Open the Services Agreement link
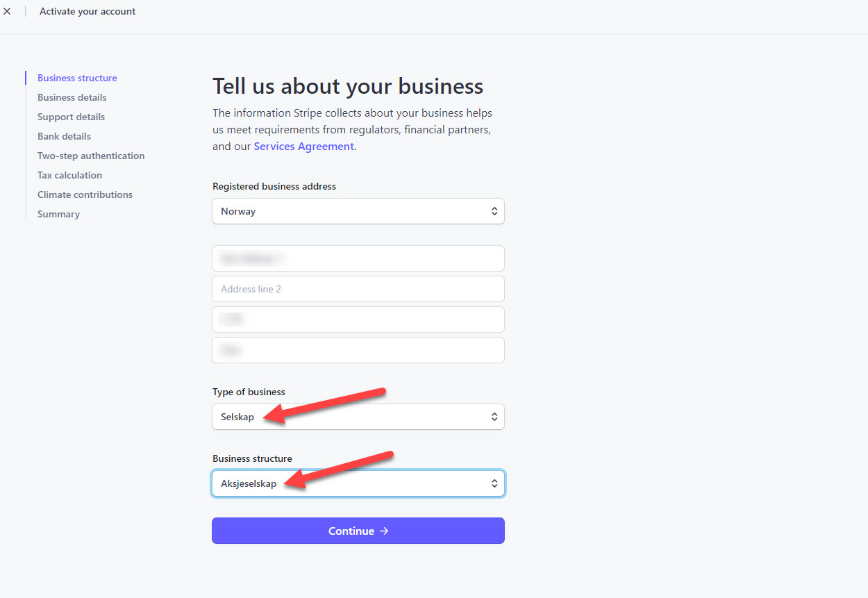 303,147
